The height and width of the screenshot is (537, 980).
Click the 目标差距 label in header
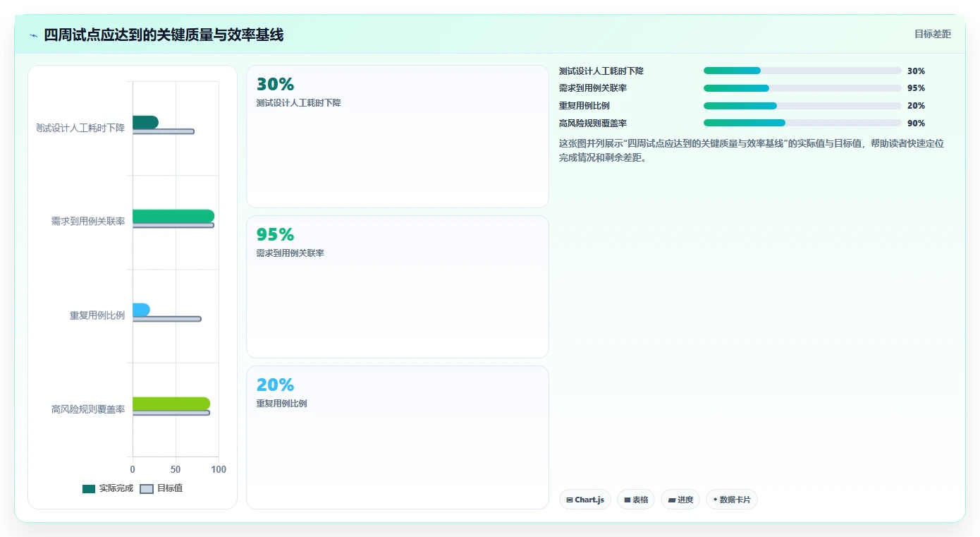932,34
